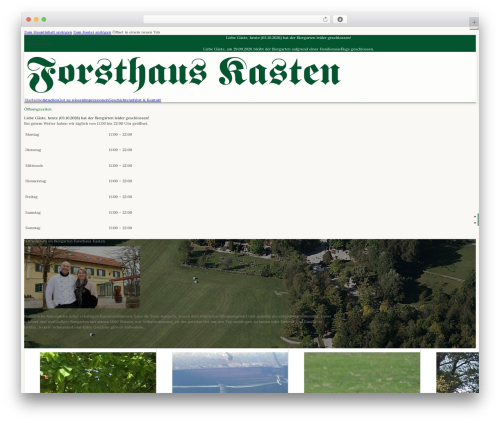Open the tree branches gallery thumbnail
Image resolution: width=500 pixels, height=423 pixels.
(457, 372)
